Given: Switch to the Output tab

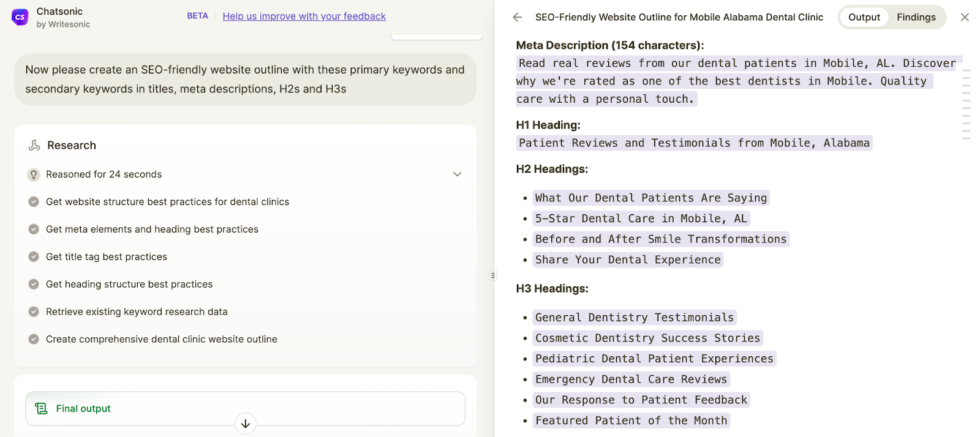Looking at the screenshot, I should pyautogui.click(x=864, y=17).
